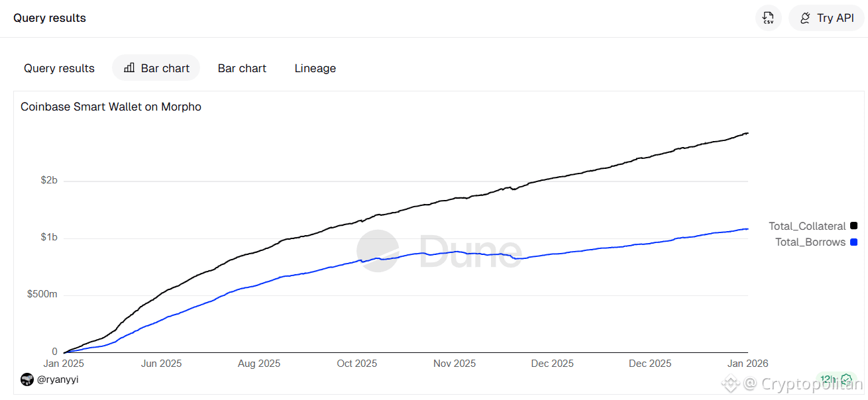Switch to the second Bar chart tab
868x400 pixels.
[x=242, y=68]
